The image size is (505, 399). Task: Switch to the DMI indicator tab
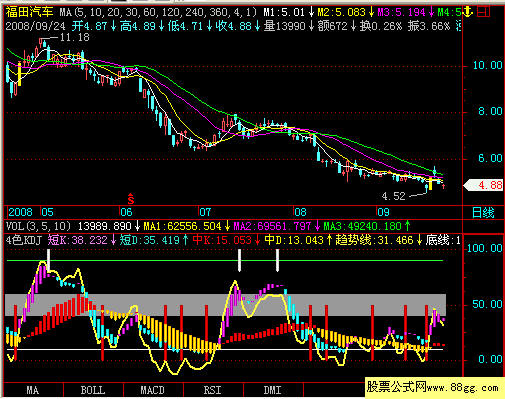pos(273,390)
